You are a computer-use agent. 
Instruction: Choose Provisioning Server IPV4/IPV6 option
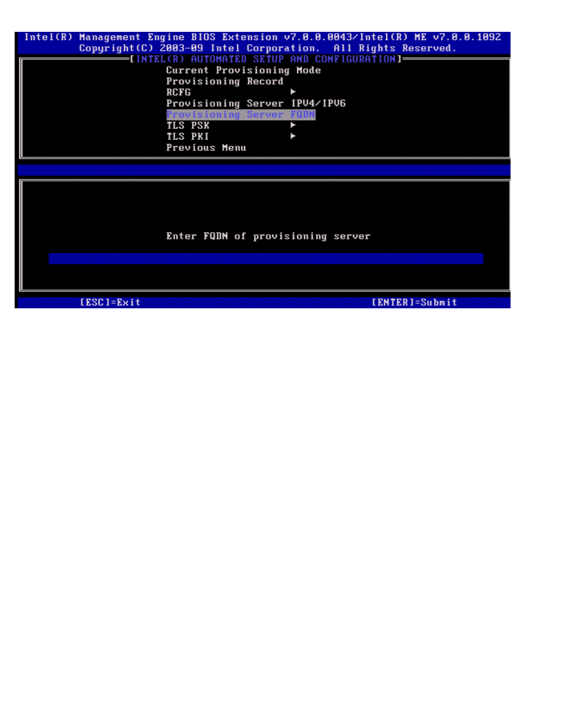point(256,103)
